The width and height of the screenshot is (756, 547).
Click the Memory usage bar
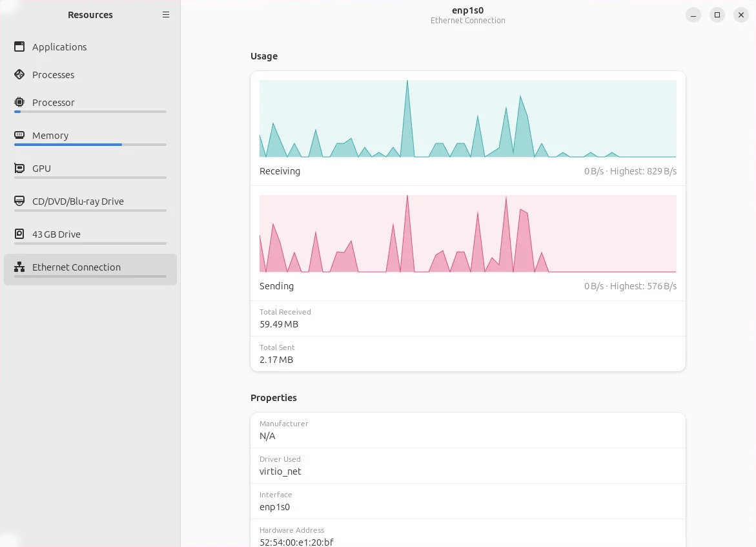[x=90, y=145]
